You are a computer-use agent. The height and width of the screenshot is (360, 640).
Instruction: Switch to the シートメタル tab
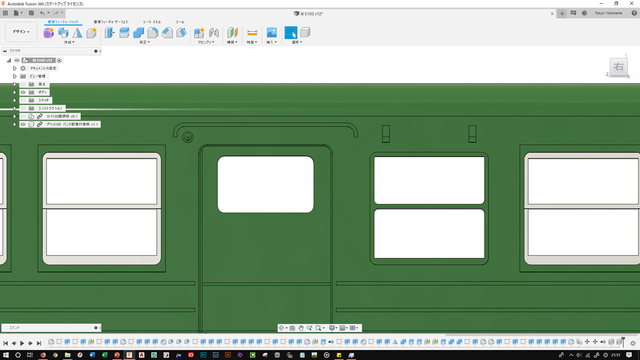click(x=152, y=22)
